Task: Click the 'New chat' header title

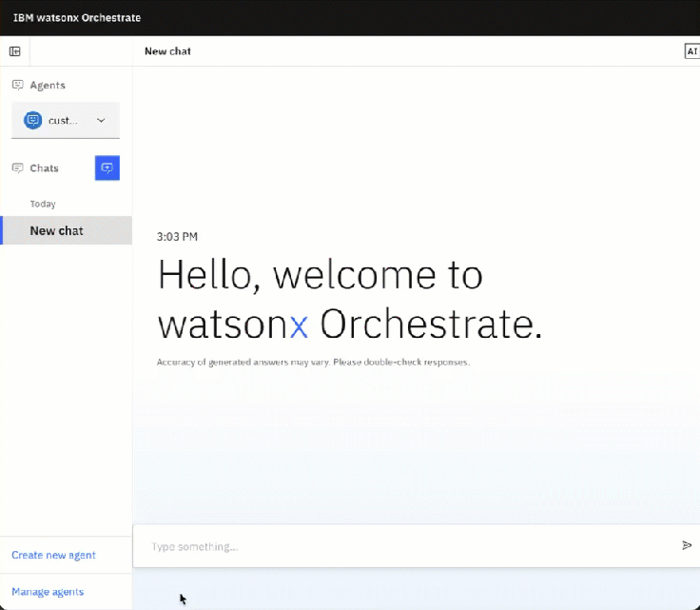Action: pyautogui.click(x=167, y=51)
